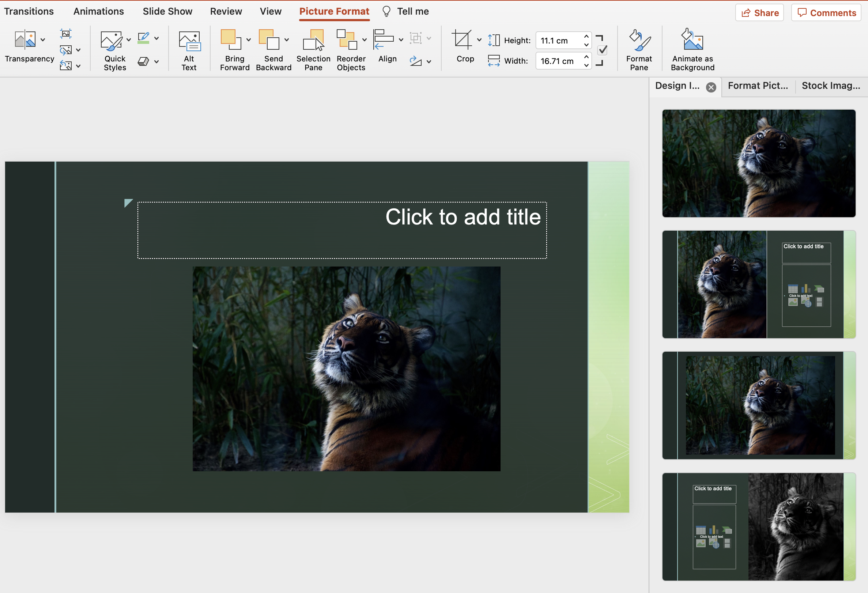Click the Height value field

pyautogui.click(x=559, y=40)
